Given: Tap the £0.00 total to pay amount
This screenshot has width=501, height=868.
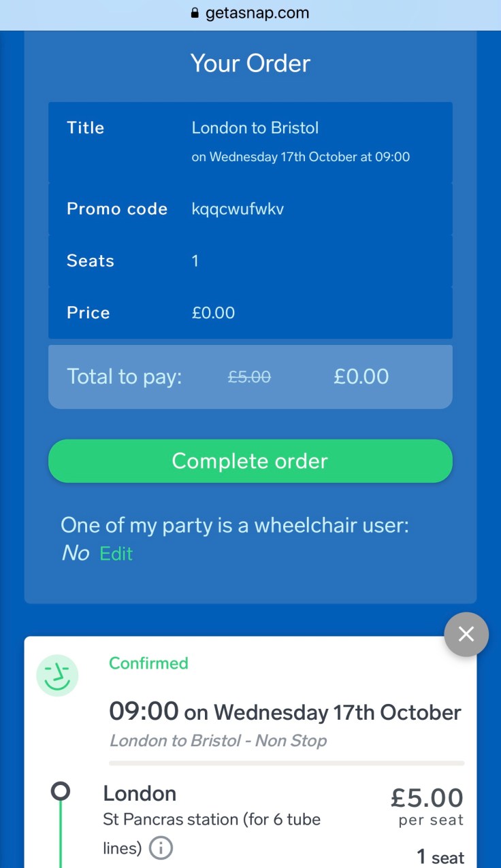Looking at the screenshot, I should pos(361,376).
